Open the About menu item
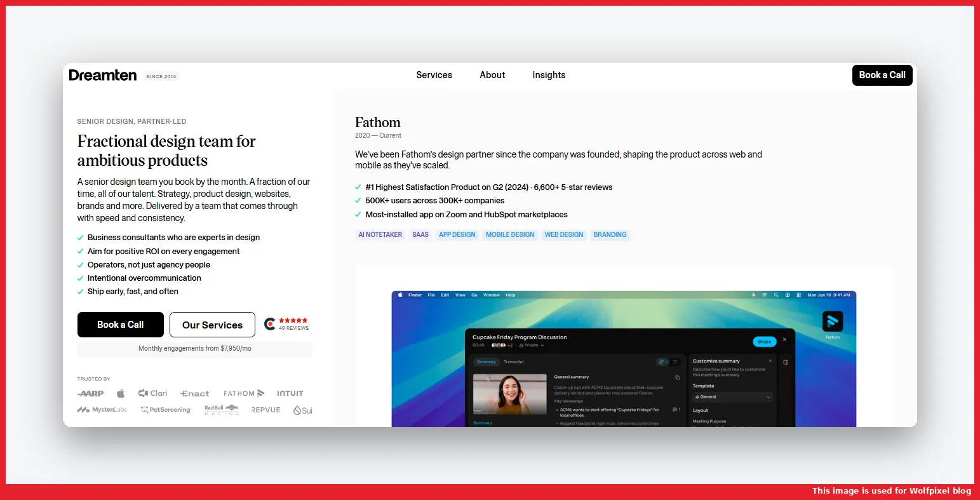This screenshot has width=980, height=500. point(492,75)
